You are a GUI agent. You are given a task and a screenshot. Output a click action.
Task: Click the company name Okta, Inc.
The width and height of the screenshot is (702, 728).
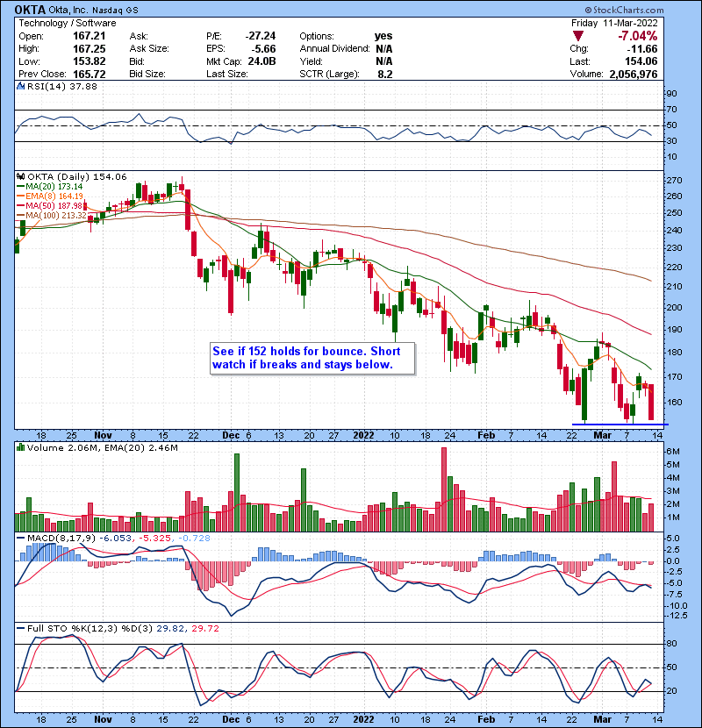68,11
